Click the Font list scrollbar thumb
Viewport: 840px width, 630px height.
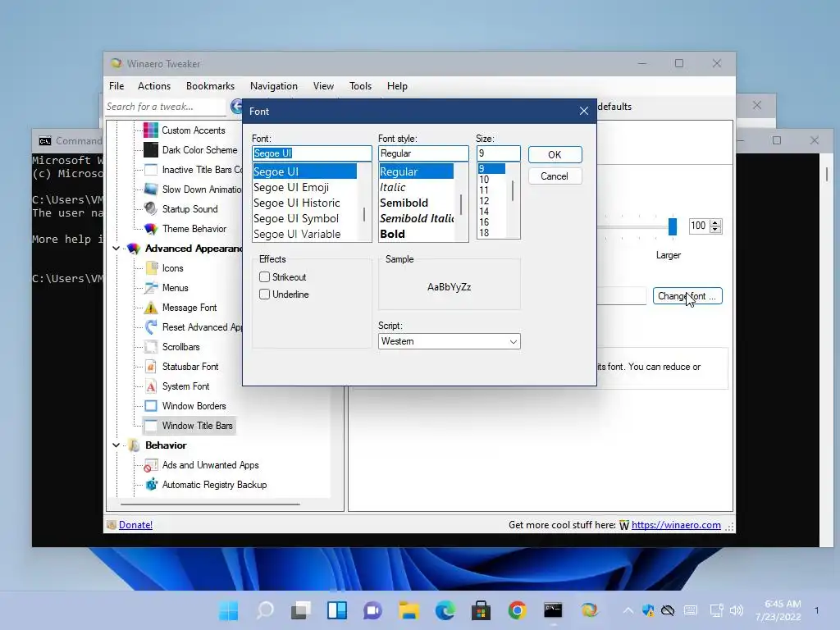coord(364,215)
